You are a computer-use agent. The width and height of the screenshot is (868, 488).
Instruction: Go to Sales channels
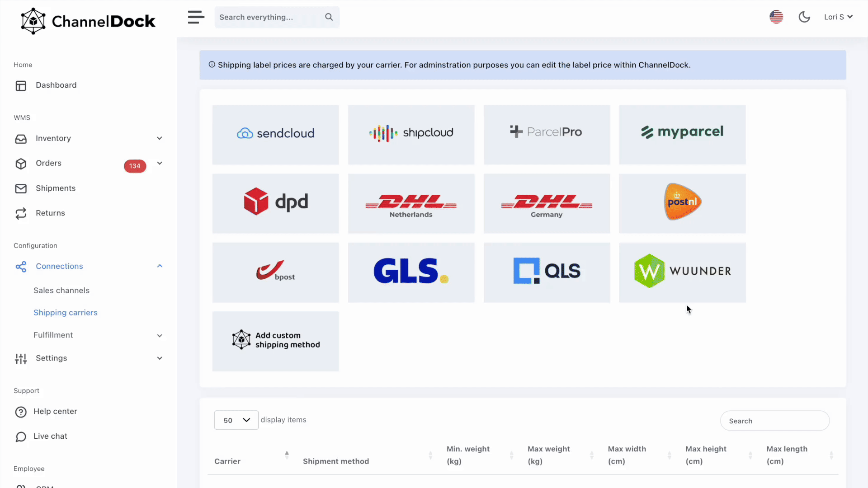[61, 291]
